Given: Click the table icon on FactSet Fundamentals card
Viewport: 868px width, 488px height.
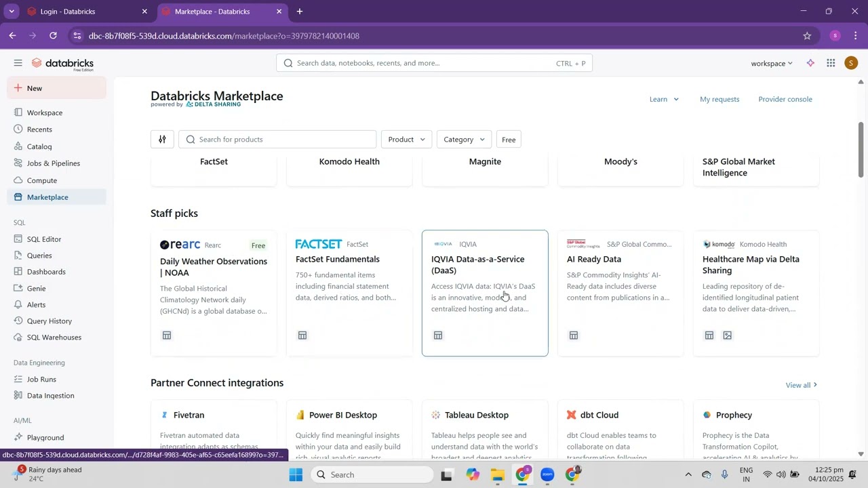Looking at the screenshot, I should [302, 335].
